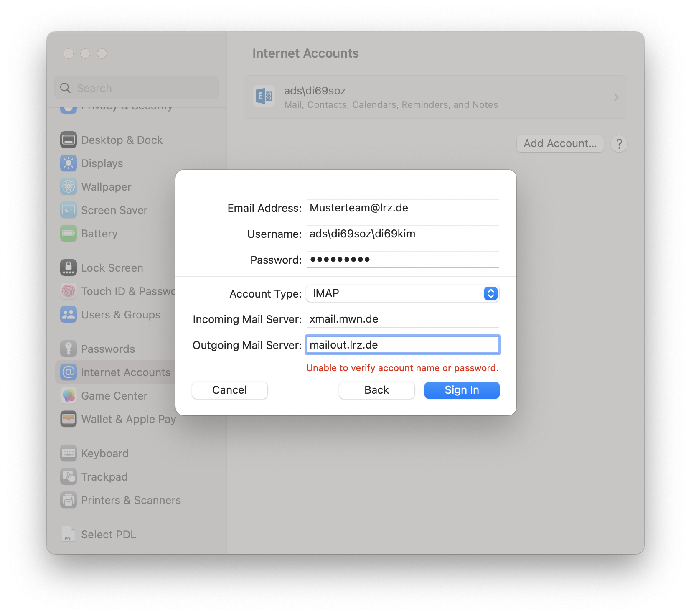Click the Sign In button

(461, 390)
